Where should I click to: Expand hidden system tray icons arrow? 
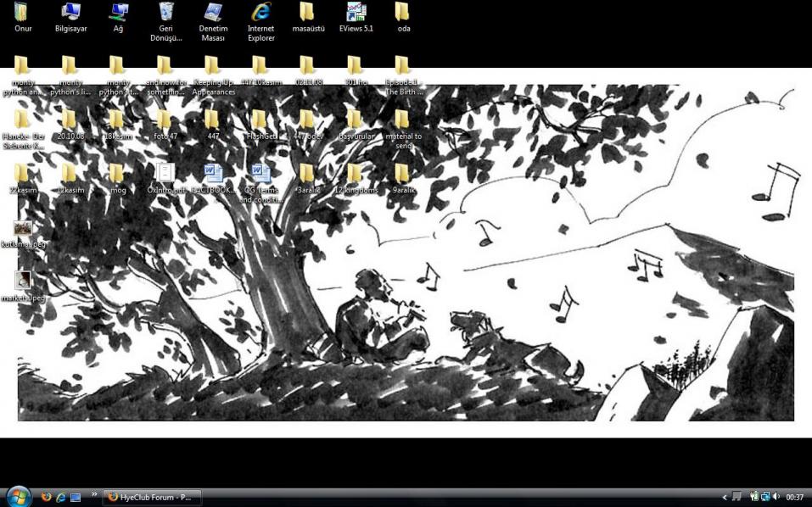pos(725,498)
